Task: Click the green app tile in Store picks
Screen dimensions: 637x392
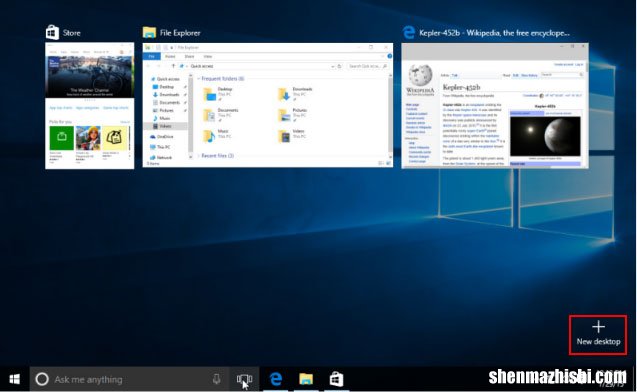Action: pos(62,138)
